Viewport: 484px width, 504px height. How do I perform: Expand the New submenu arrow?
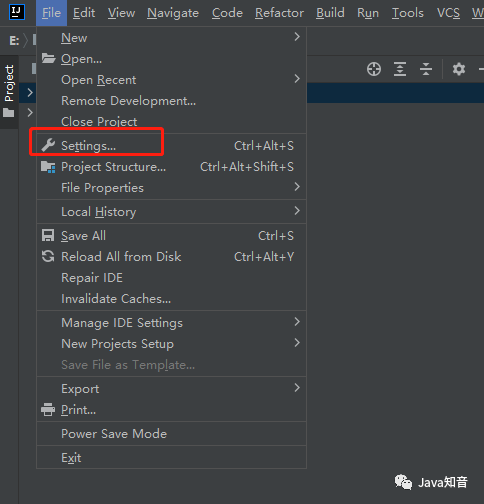pyautogui.click(x=297, y=37)
